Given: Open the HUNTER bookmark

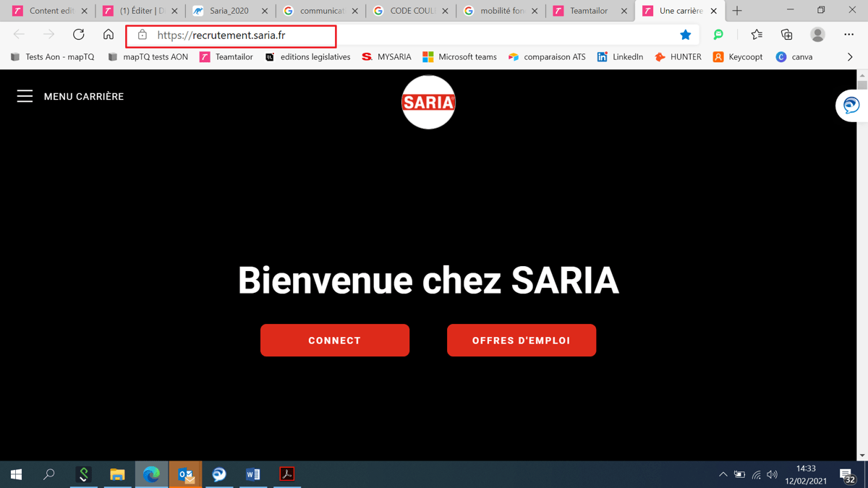Looking at the screenshot, I should click(x=678, y=57).
